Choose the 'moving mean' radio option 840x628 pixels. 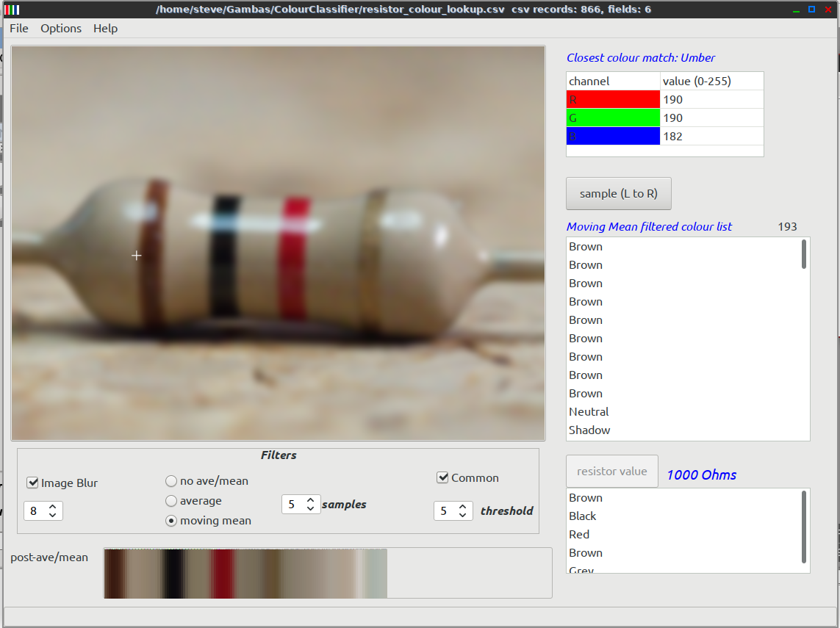coord(171,521)
